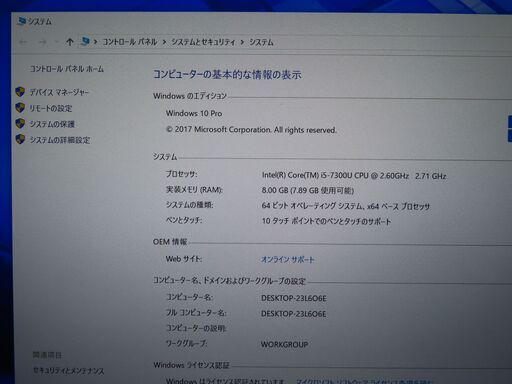Open セキュリティとメンテナンス at the bottom left
The height and width of the screenshot is (384, 512).
68,370
